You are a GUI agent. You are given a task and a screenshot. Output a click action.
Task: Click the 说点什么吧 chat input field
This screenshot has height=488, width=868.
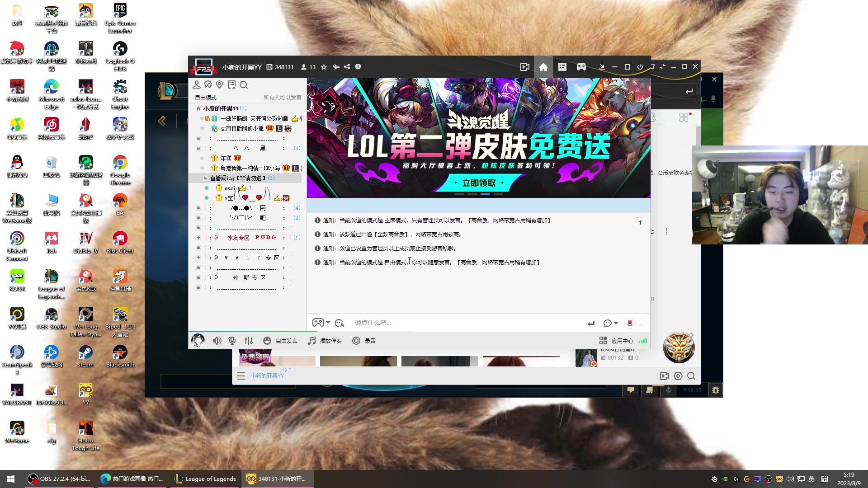click(429, 323)
